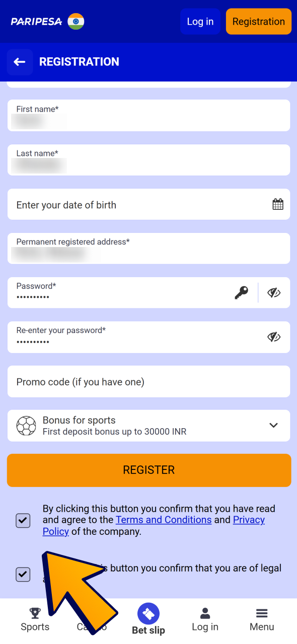Open the Terms and Conditions link
The width and height of the screenshot is (297, 644).
[163, 520]
